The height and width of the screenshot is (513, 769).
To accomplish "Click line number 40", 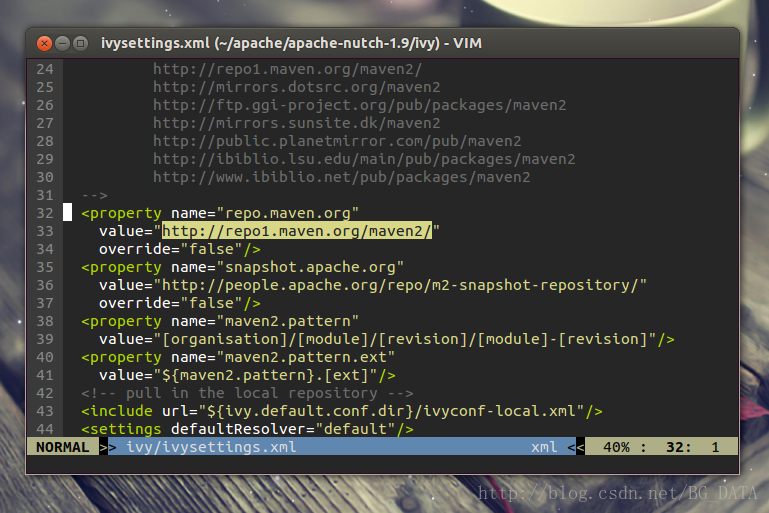I will [x=45, y=357].
